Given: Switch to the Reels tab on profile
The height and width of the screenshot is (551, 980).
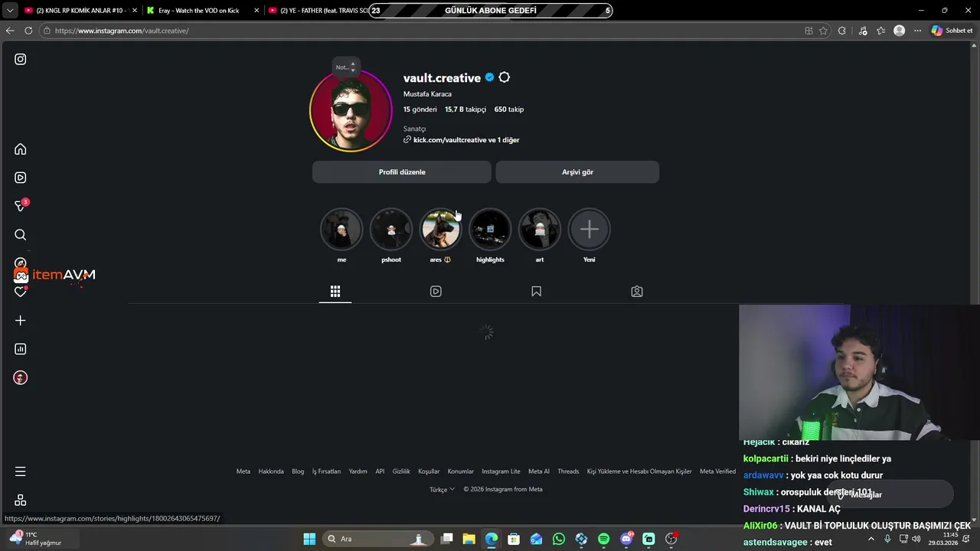Looking at the screenshot, I should click(x=436, y=292).
